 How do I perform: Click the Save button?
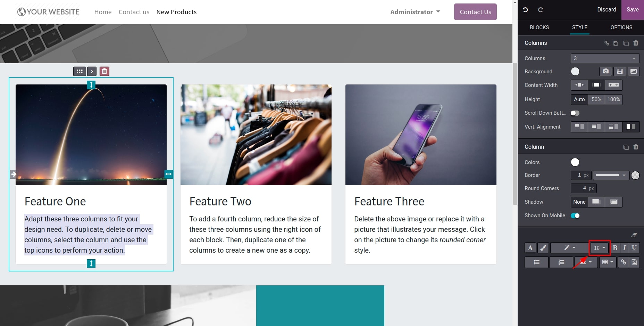click(x=633, y=10)
